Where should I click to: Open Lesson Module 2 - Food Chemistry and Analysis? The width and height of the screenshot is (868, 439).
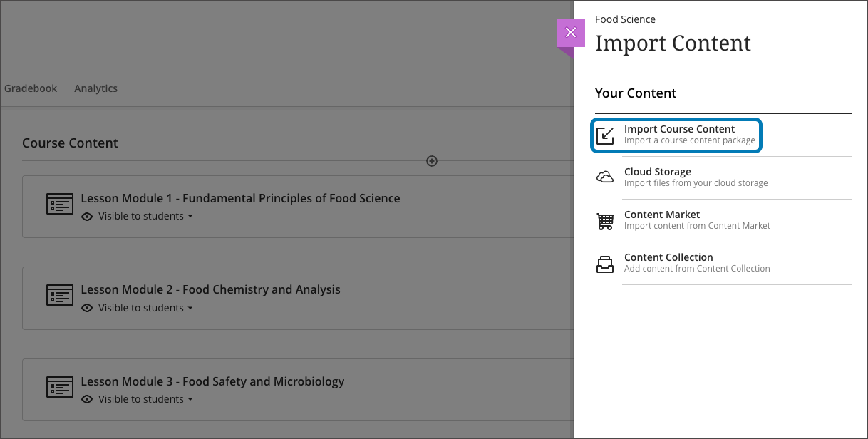click(210, 289)
